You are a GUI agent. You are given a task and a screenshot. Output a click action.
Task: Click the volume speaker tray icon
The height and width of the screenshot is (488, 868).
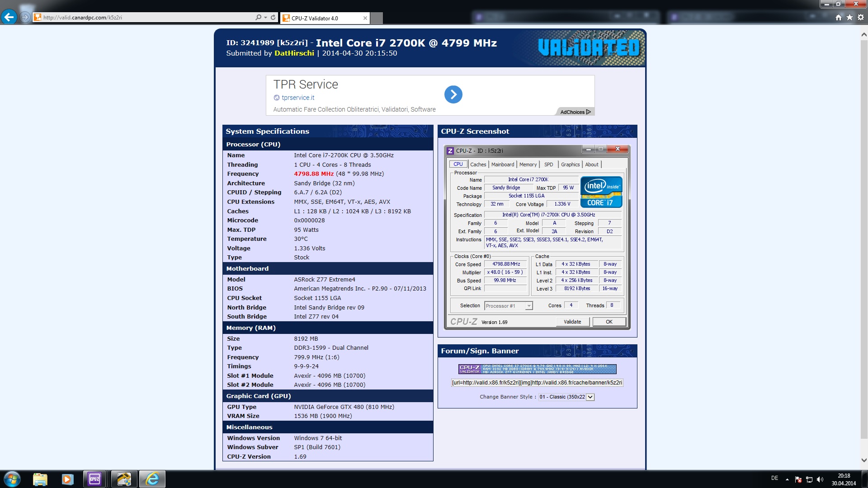[820, 479]
